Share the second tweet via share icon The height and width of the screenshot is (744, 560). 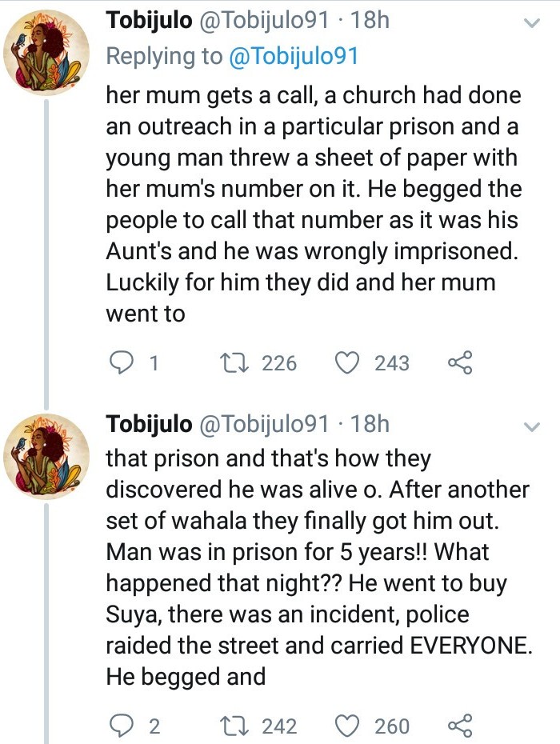click(460, 726)
